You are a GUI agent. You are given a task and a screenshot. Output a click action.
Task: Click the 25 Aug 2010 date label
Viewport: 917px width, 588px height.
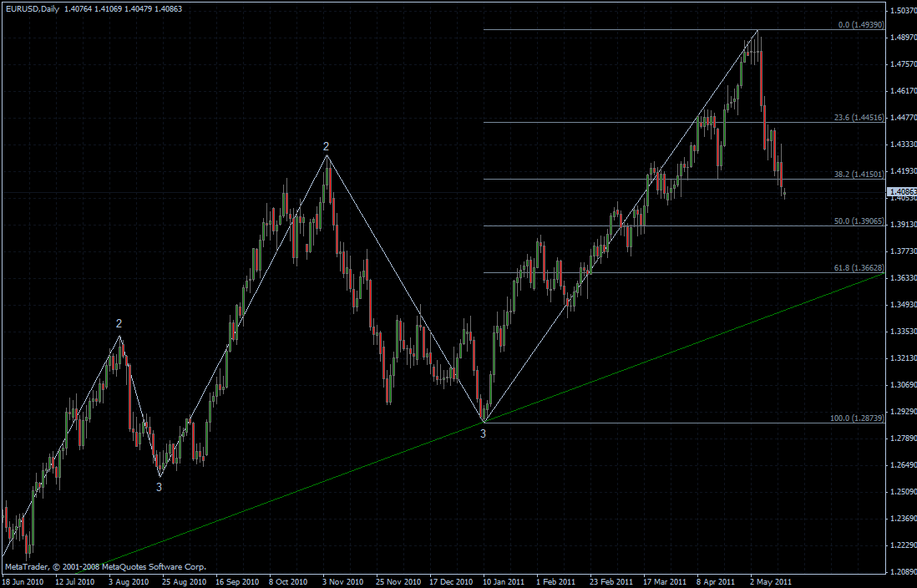[184, 581]
